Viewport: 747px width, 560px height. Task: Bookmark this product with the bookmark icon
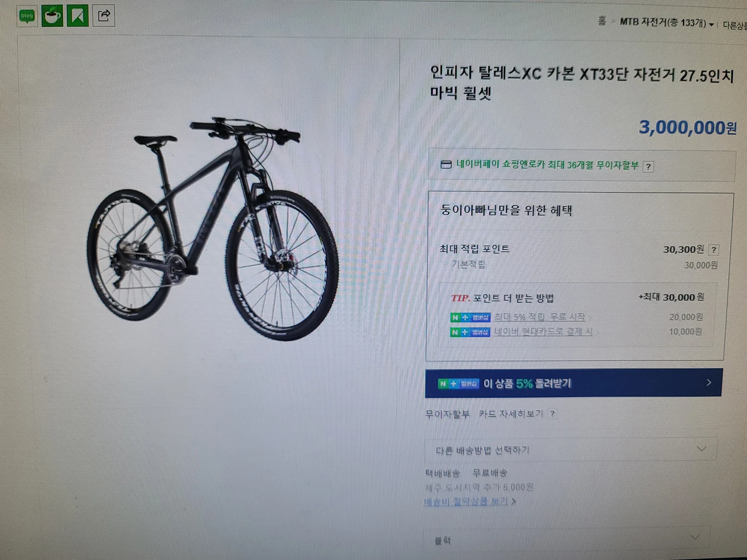point(78,16)
